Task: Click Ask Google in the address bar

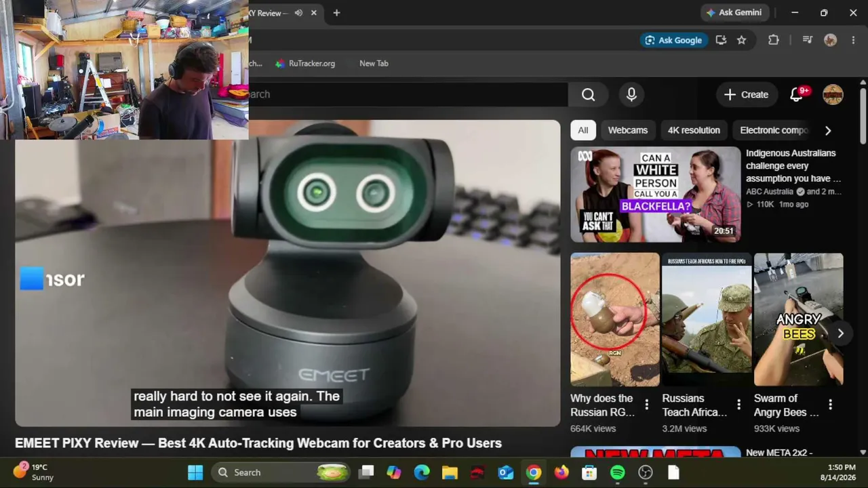Action: click(x=673, y=40)
